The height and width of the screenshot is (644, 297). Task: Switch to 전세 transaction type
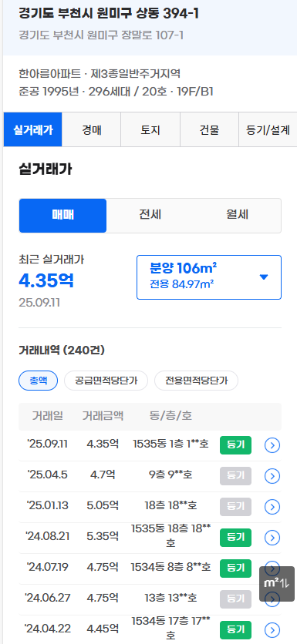point(150,216)
